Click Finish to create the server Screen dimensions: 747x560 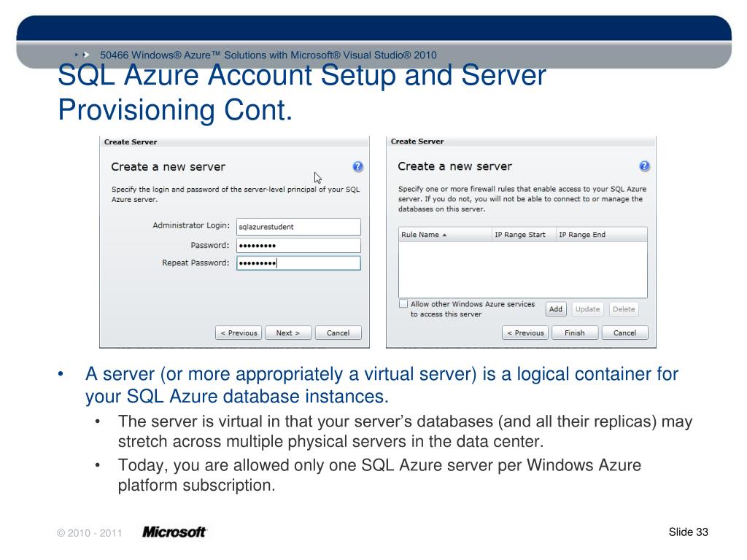pyautogui.click(x=575, y=332)
